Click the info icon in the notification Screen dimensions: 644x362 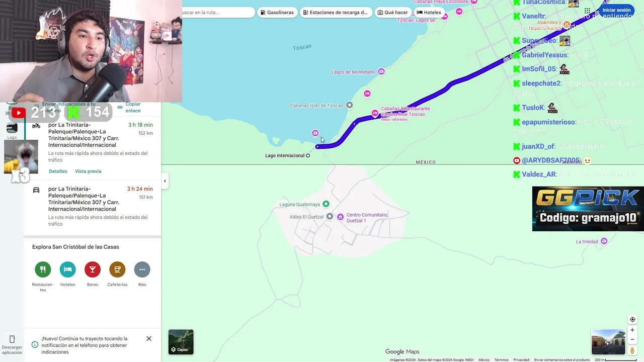pos(35,345)
